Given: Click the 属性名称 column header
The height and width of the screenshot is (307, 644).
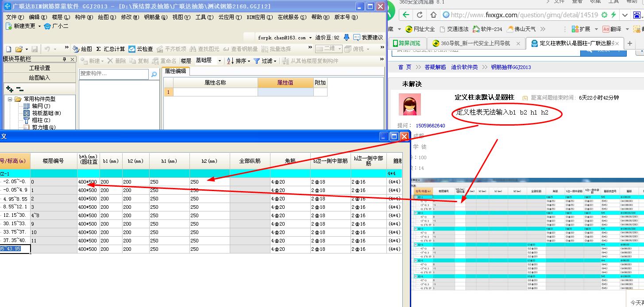Looking at the screenshot, I should pyautogui.click(x=216, y=83).
